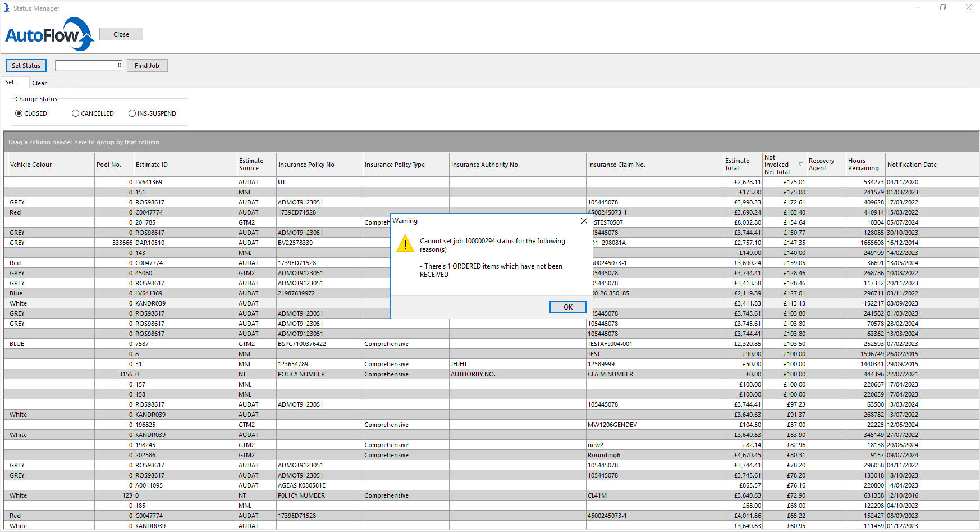
Task: Click the Notification Date column header
Action: point(932,165)
